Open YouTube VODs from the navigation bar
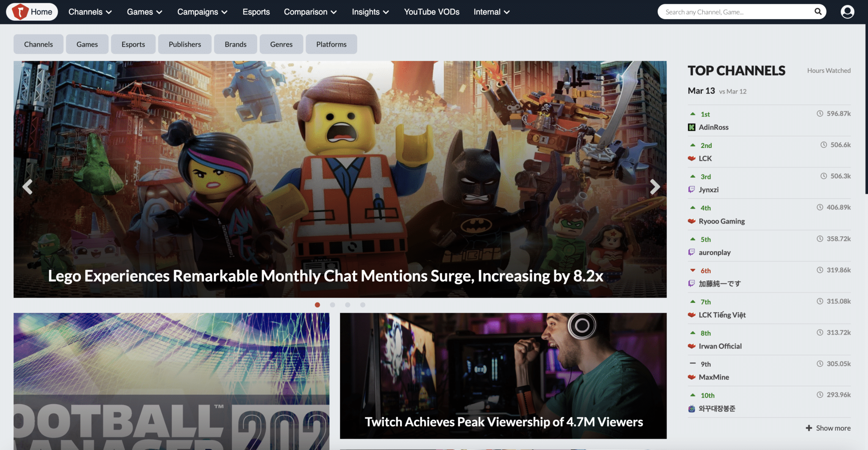The height and width of the screenshot is (450, 868). click(x=431, y=12)
